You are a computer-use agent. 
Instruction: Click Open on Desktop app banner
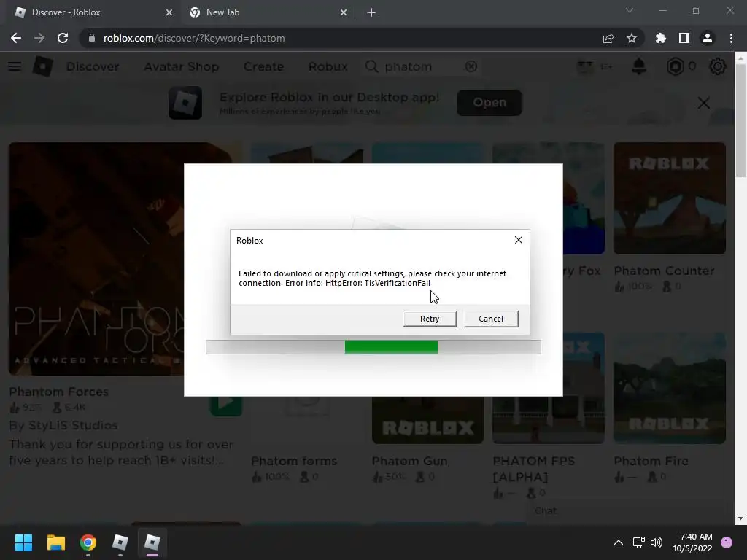pos(489,102)
